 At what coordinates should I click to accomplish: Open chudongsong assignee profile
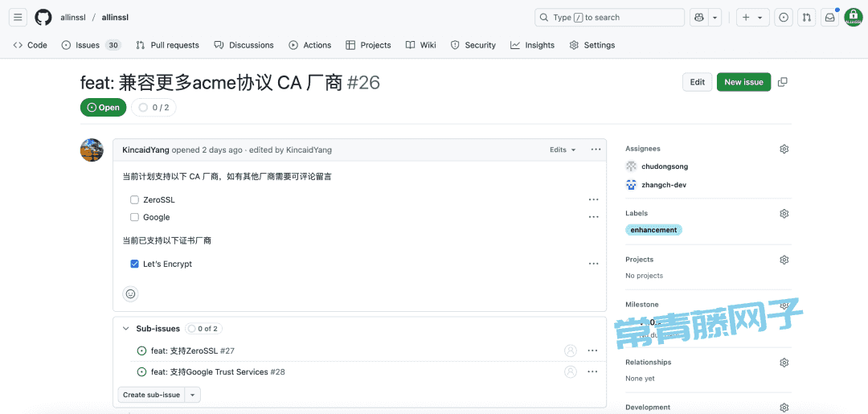click(x=665, y=166)
